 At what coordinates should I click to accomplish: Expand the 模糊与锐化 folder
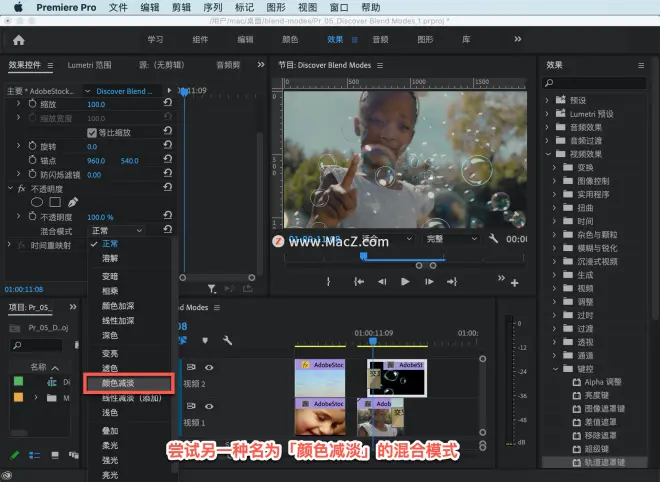(554, 248)
